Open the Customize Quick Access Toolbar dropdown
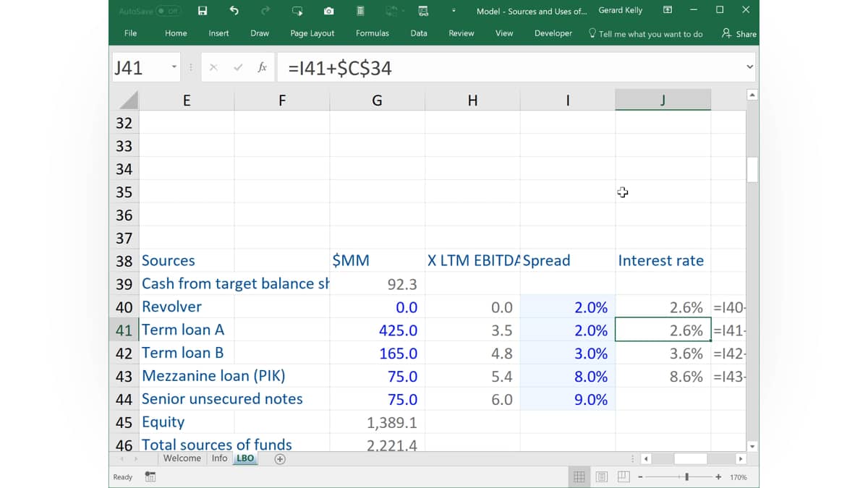868x488 pixels. tap(454, 11)
